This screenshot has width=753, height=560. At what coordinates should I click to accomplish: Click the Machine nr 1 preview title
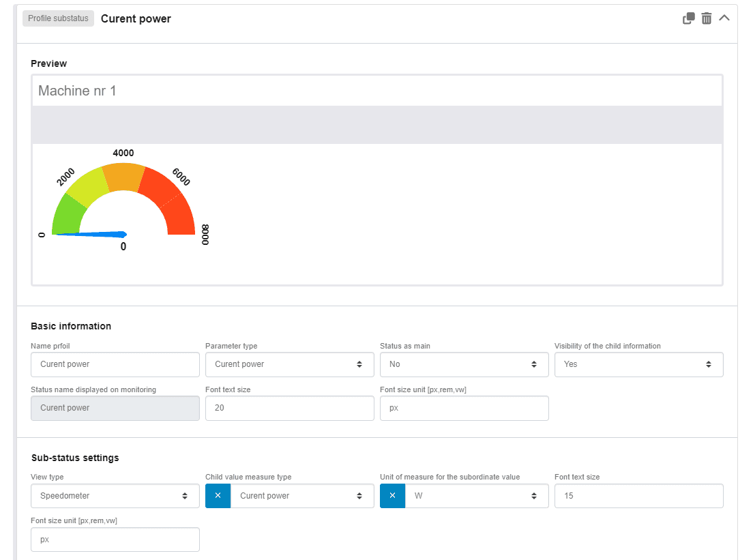point(77,91)
